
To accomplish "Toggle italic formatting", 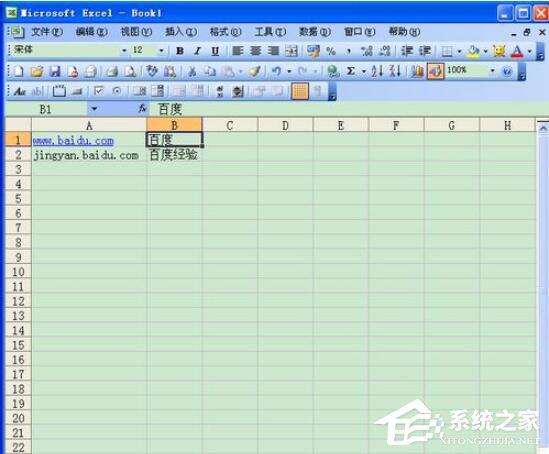I will click(197, 51).
